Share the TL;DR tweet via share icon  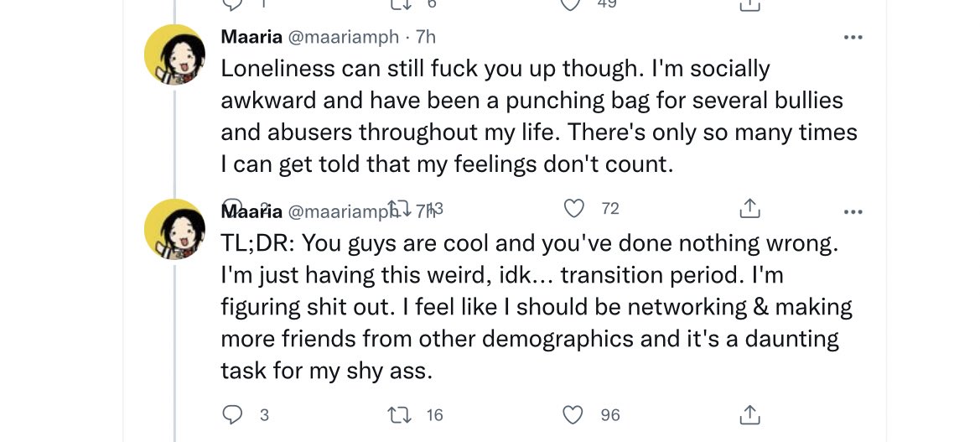click(750, 414)
